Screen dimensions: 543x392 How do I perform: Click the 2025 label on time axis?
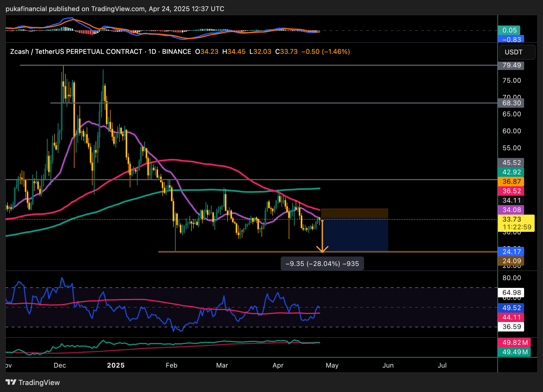click(116, 365)
